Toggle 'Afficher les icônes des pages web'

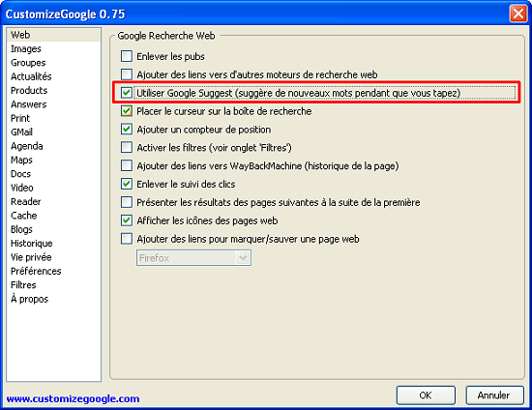click(127, 220)
